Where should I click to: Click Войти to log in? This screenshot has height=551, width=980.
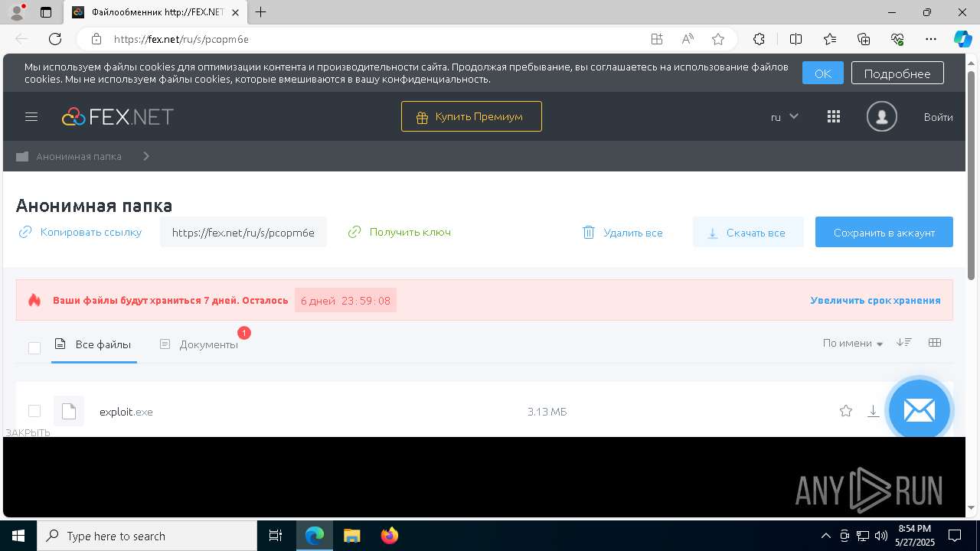(x=938, y=117)
